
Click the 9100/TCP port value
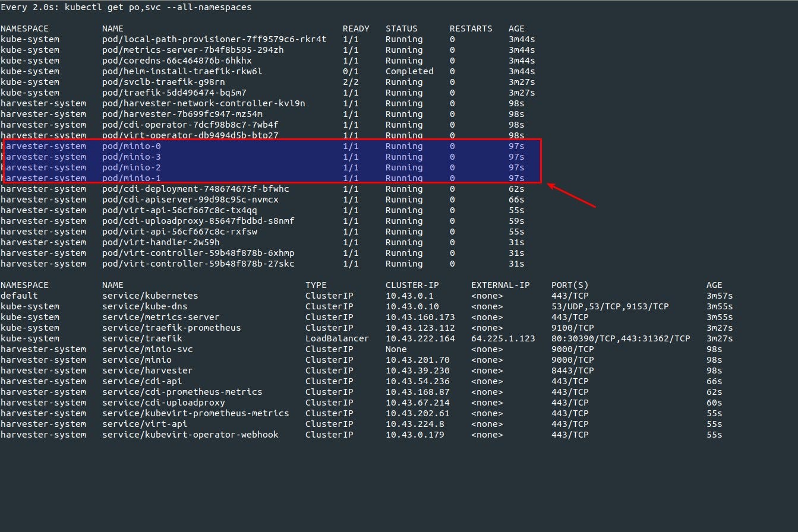pyautogui.click(x=572, y=328)
